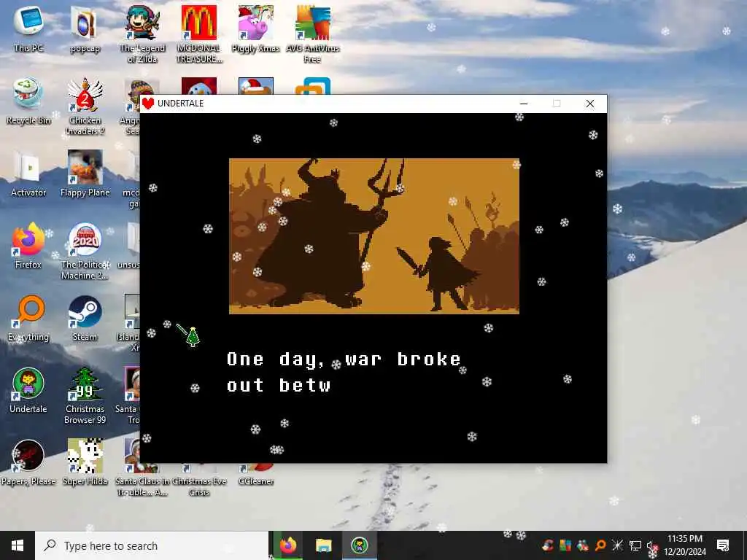Select the Super Hilda desktop icon
This screenshot has height=560, width=747.
[x=85, y=463]
